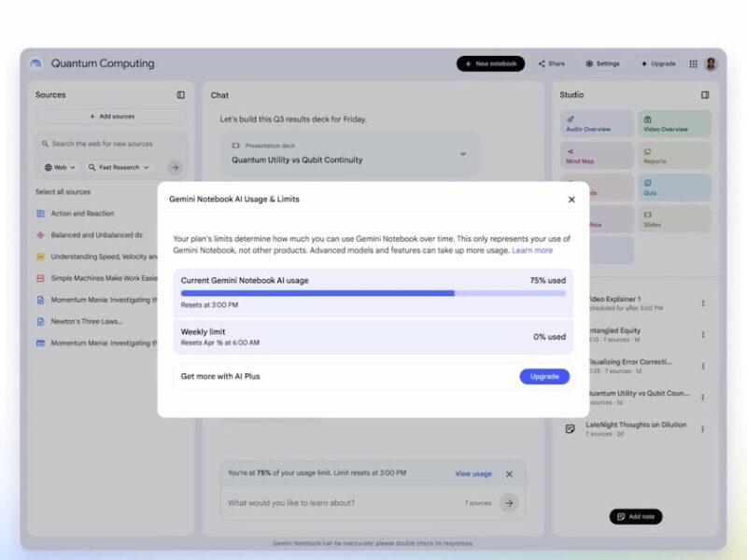
Task: Open Slides in Studio
Action: point(674,219)
